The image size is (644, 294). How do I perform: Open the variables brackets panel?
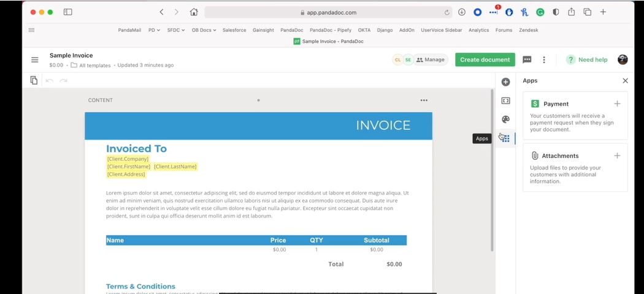tap(505, 101)
